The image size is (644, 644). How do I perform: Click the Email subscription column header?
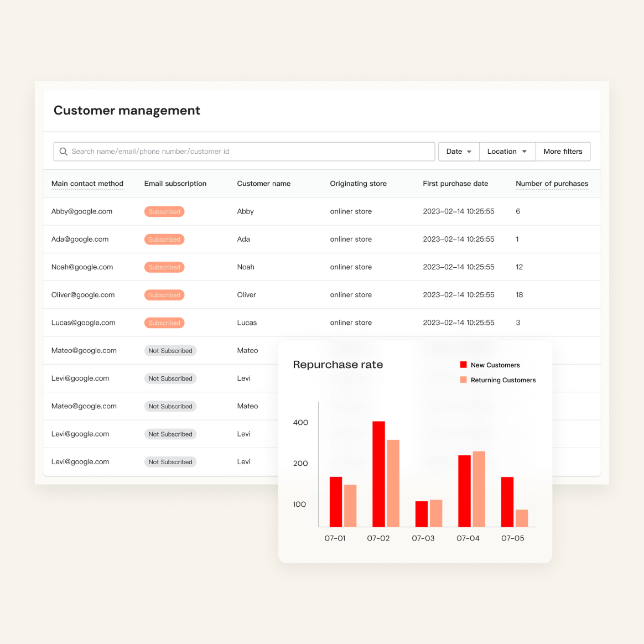(175, 184)
